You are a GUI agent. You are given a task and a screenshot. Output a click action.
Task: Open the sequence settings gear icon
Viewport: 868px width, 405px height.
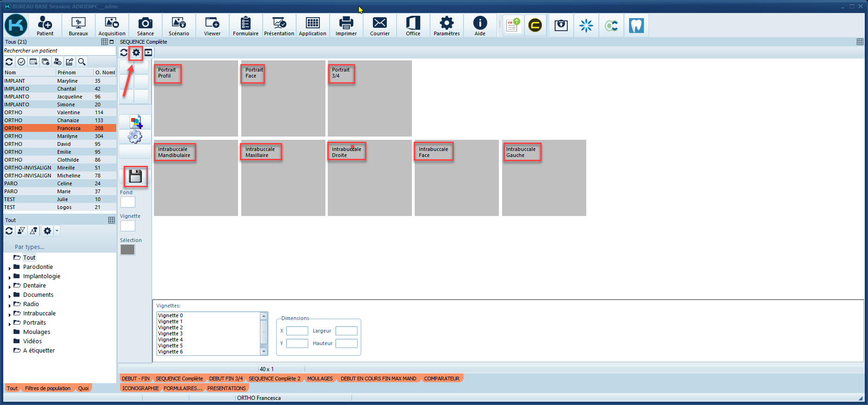click(136, 52)
